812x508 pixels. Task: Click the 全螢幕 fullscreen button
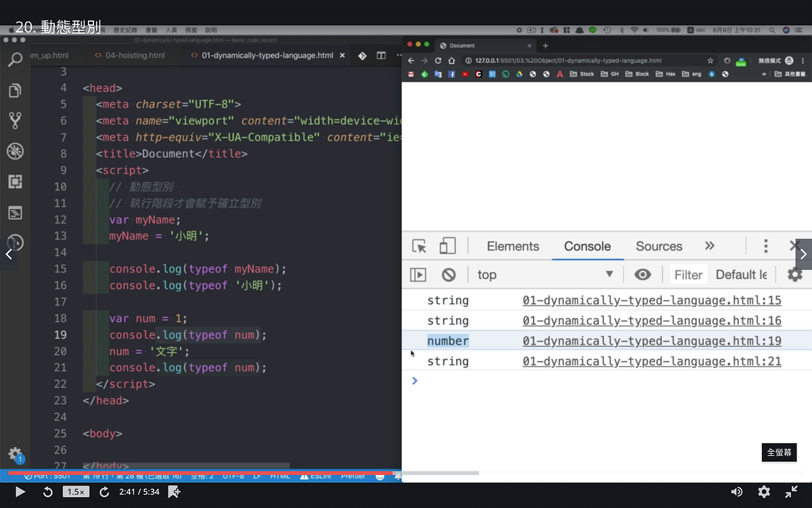click(779, 452)
